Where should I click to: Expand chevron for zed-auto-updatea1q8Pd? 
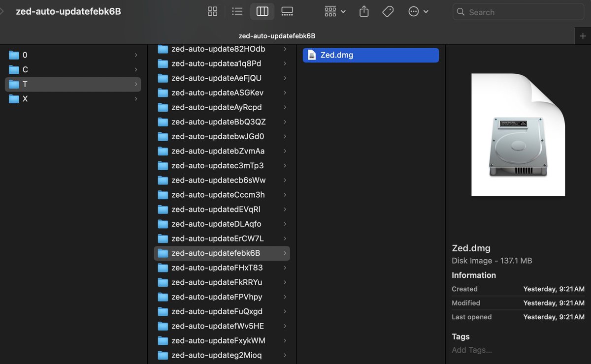(285, 63)
